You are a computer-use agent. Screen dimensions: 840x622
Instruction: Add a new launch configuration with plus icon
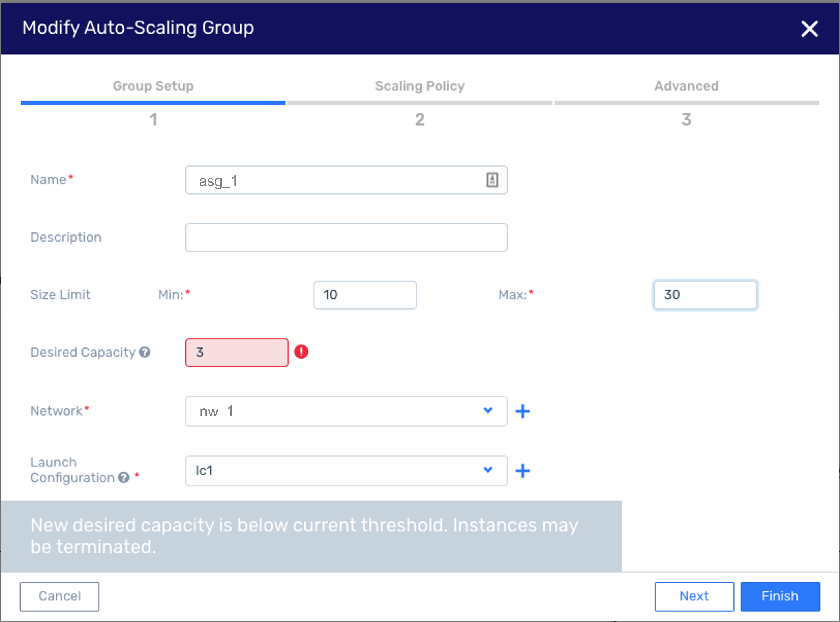[x=523, y=471]
